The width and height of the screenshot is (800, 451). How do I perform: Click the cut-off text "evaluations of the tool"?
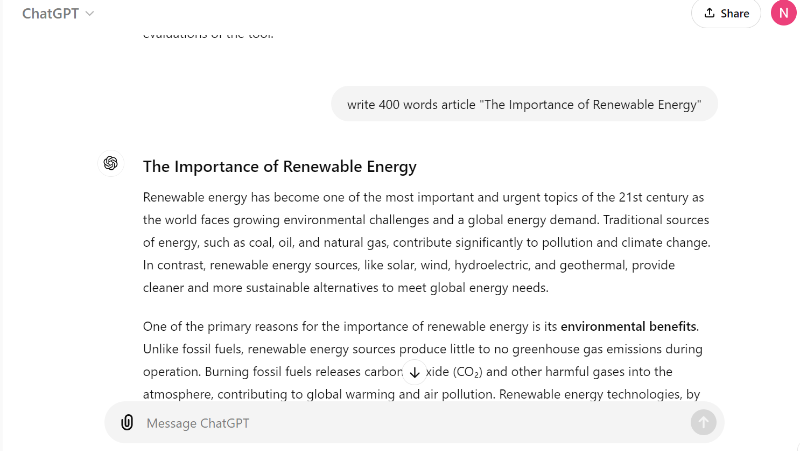pos(208,35)
